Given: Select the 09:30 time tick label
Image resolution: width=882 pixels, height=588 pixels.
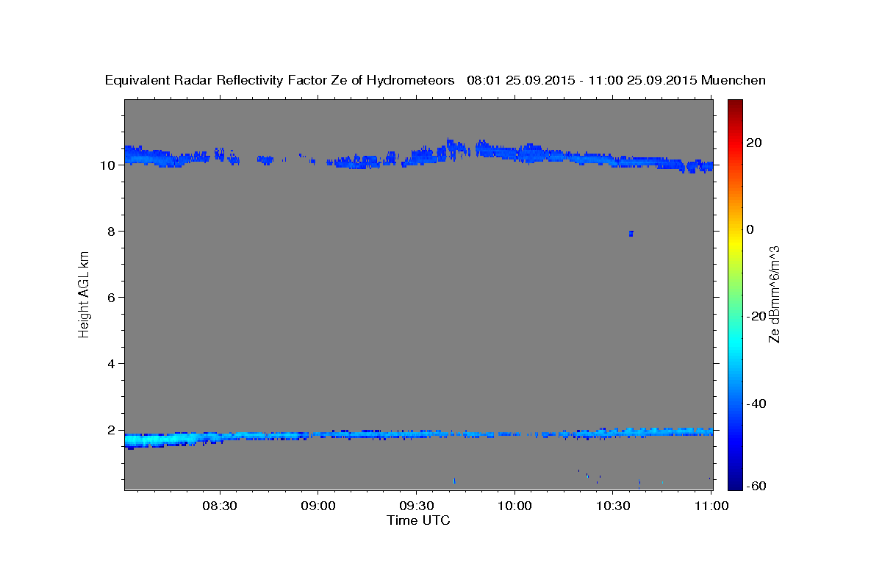Looking at the screenshot, I should [x=417, y=506].
